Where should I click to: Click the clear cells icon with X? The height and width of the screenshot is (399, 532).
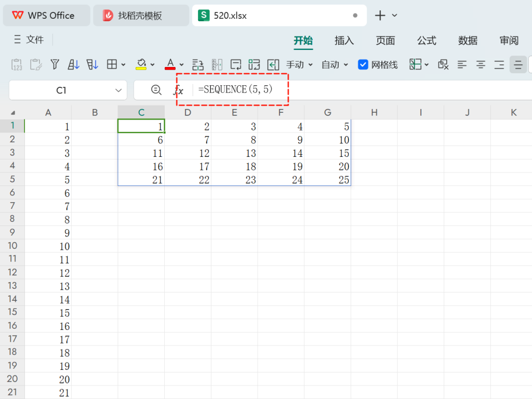(x=443, y=64)
